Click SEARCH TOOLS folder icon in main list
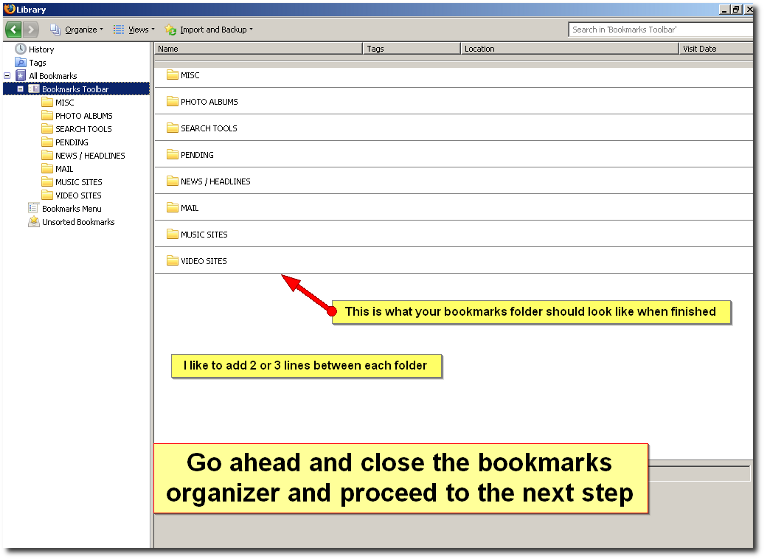This screenshot has height=559, width=764. click(x=172, y=128)
